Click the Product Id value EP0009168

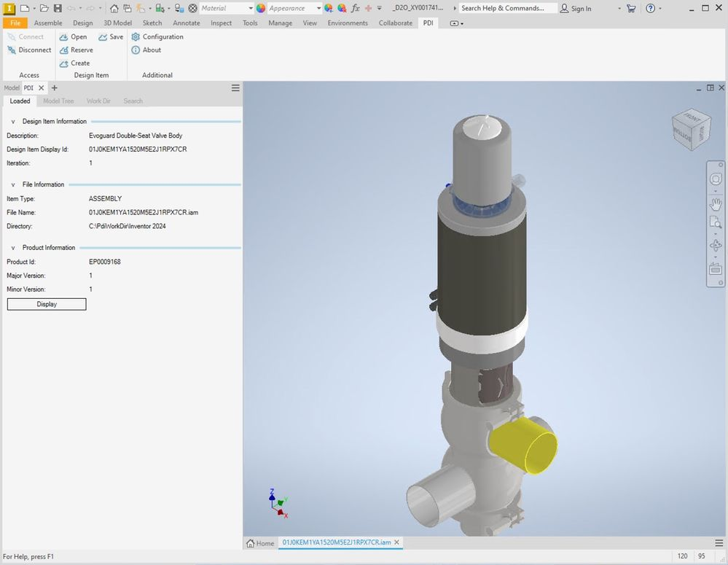[105, 262]
